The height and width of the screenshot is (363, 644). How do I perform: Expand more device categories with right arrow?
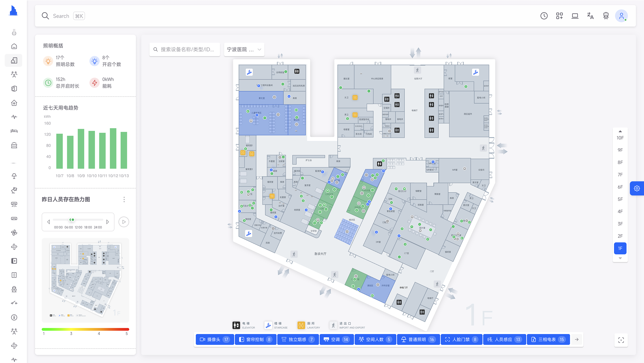coord(577,339)
